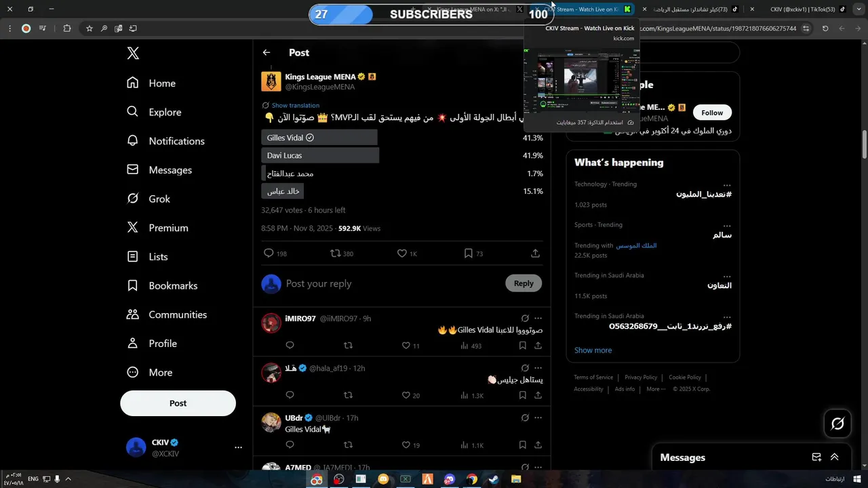
Task: Open Grok explain on UBdr reply
Action: (525, 418)
